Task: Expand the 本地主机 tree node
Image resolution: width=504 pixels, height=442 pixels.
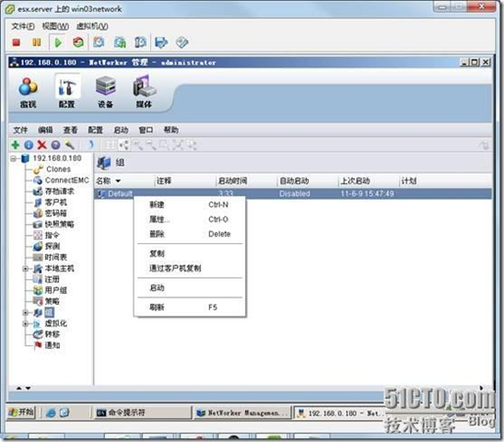Action: pyautogui.click(x=26, y=269)
